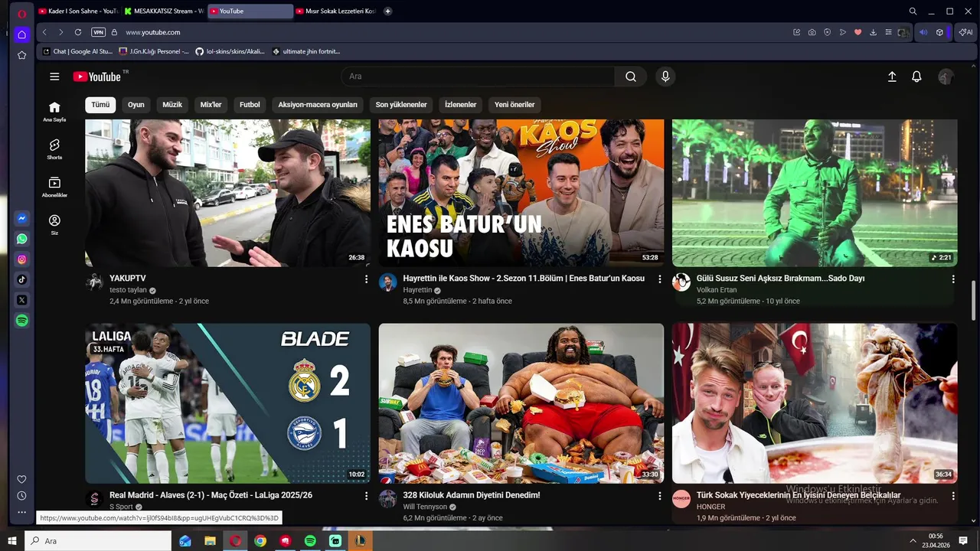Reload the page with the refresh icon
The width and height of the screenshot is (980, 551).
78,32
